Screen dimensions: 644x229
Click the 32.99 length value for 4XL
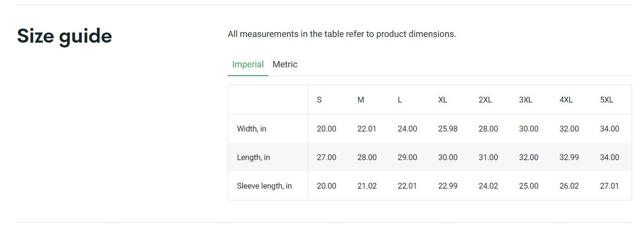pyautogui.click(x=569, y=157)
